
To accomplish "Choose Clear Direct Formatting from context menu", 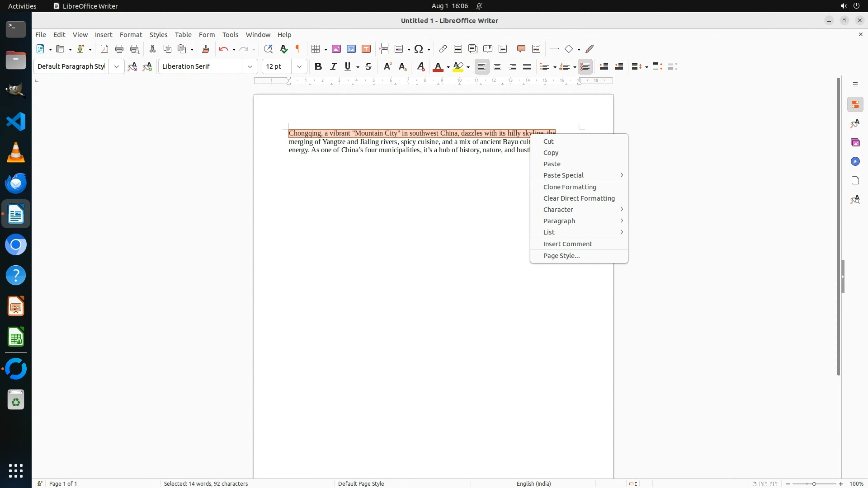I will pyautogui.click(x=579, y=198).
